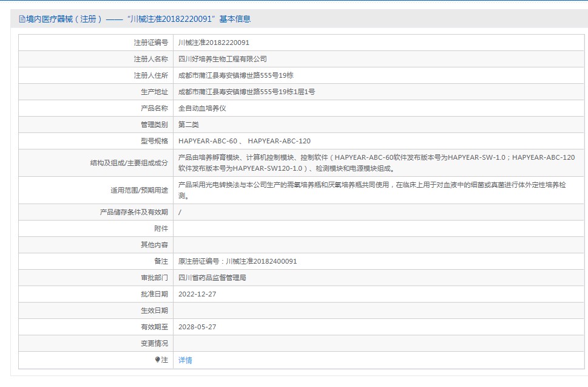Open the 详情 link
Screen dimensions: 588x387
(x=185, y=360)
